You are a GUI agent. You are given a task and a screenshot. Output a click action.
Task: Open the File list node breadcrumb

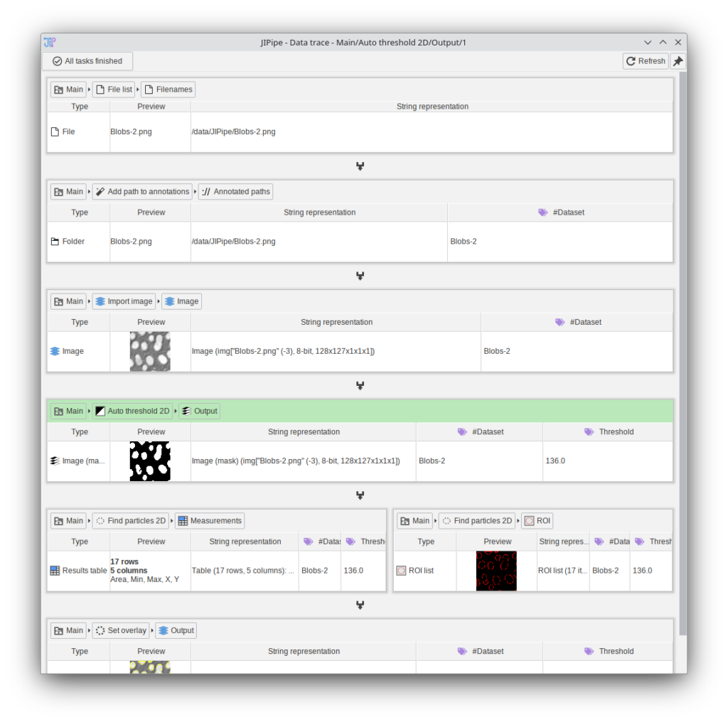pos(114,90)
